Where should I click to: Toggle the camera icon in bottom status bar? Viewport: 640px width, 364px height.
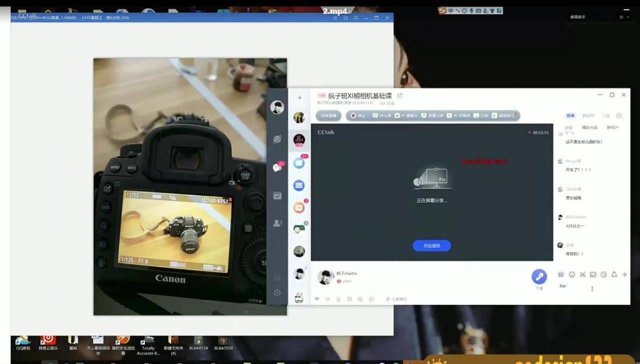327,299
